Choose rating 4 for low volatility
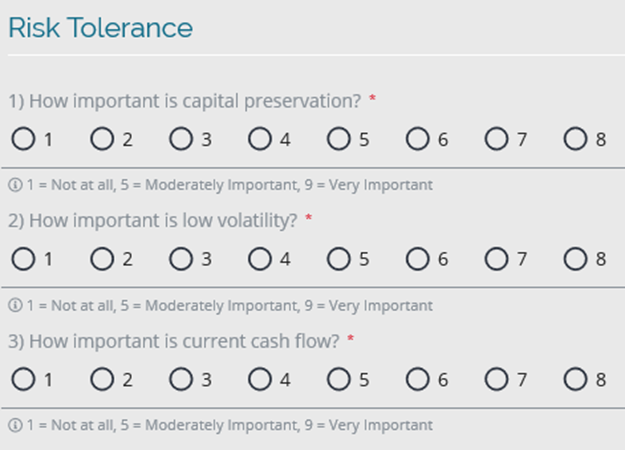 coord(260,259)
